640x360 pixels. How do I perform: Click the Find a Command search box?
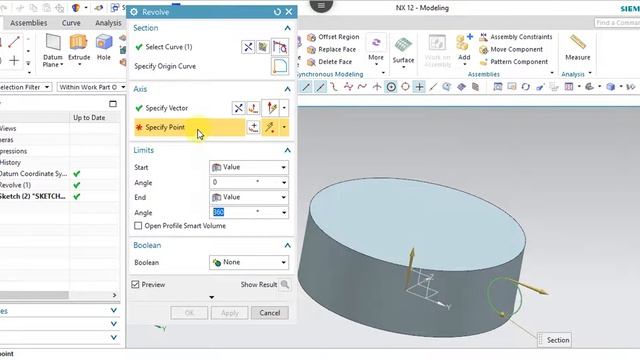pos(617,23)
